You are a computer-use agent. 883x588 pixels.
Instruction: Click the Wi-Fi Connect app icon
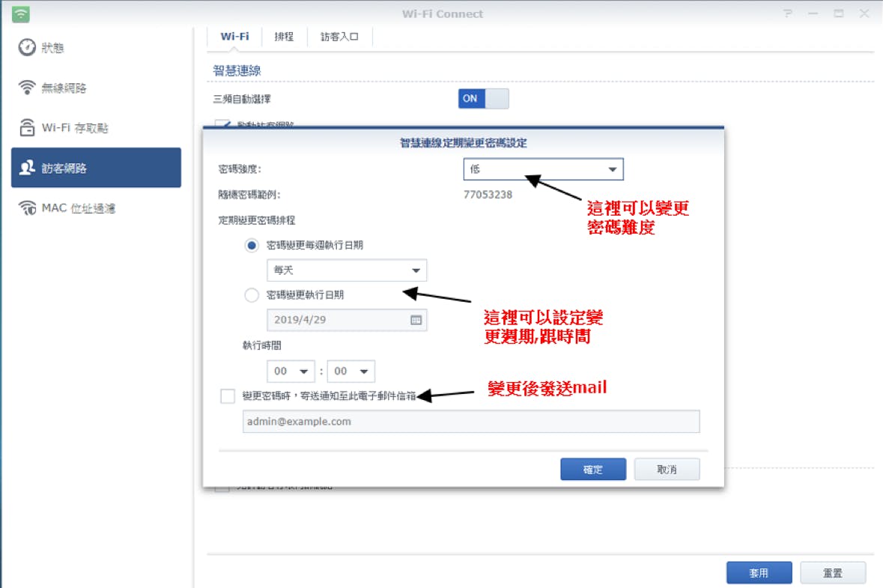21,14
